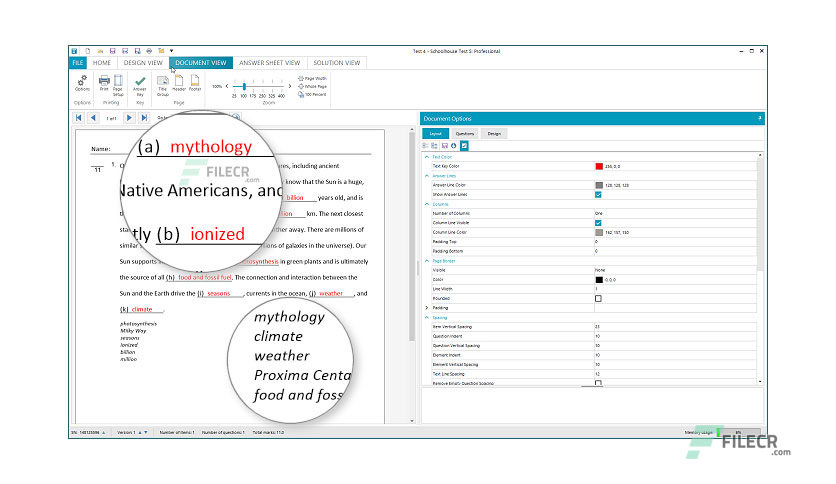Go to first page with the skip-back arrow
The width and height of the screenshot is (836, 484).
click(x=78, y=118)
